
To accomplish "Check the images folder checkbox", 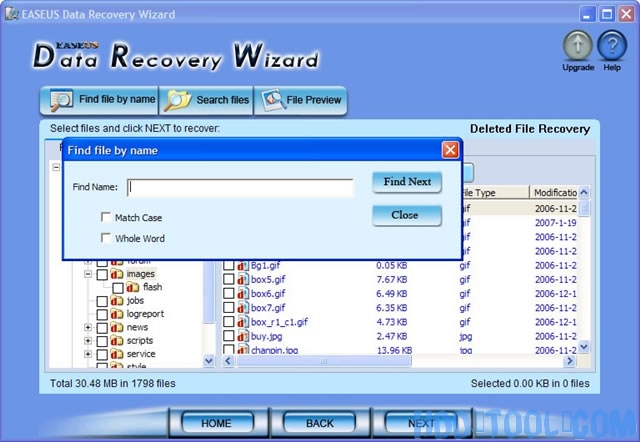I will (x=102, y=274).
